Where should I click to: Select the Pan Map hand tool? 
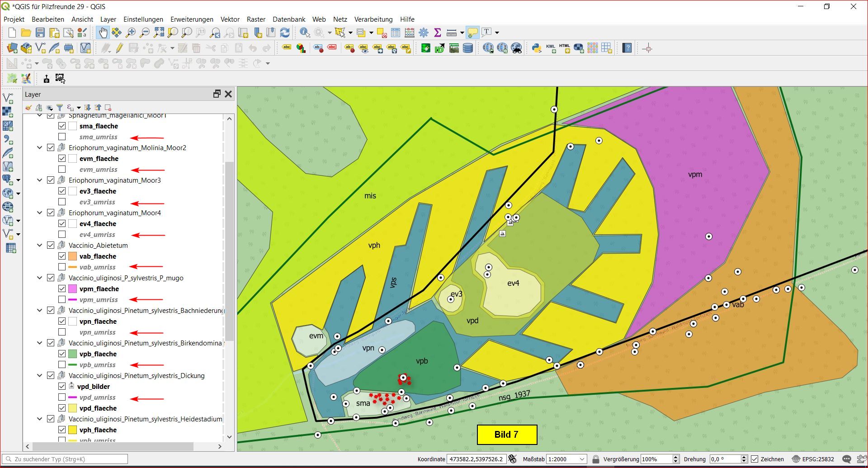click(103, 33)
